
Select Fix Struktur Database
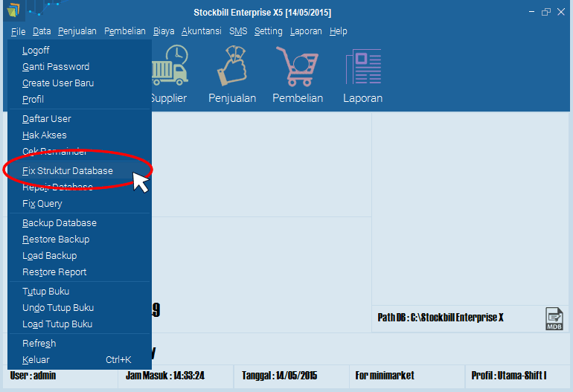point(80,171)
